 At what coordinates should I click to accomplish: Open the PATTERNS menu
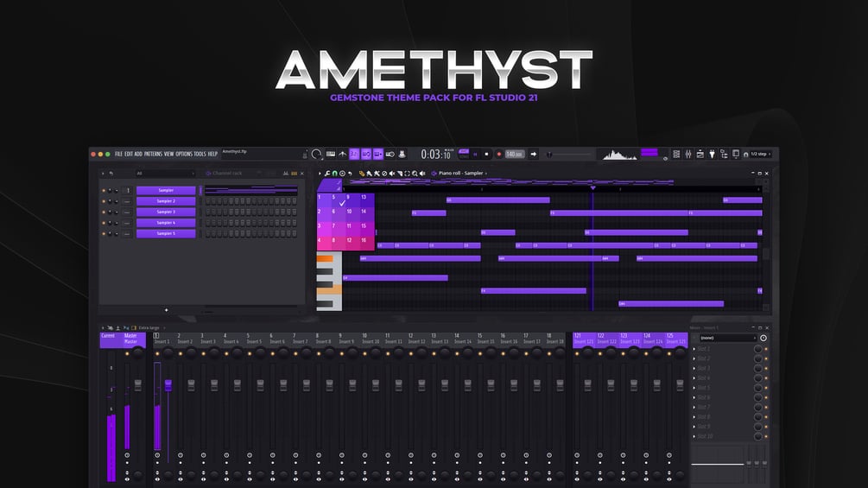pyautogui.click(x=154, y=155)
